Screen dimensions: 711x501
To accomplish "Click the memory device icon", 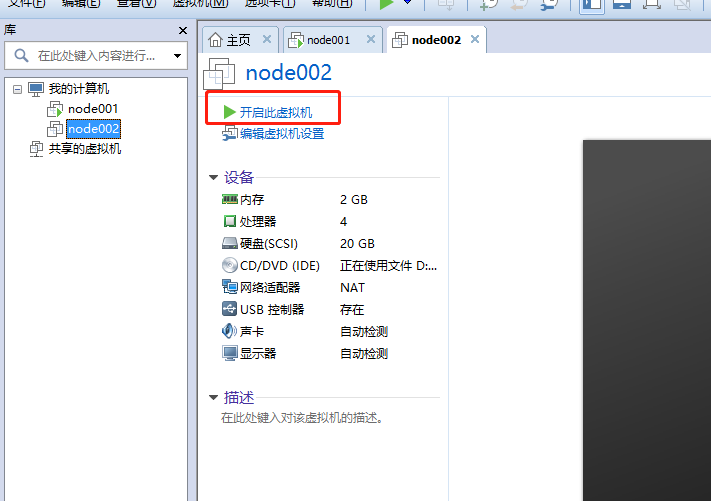I will 230,199.
